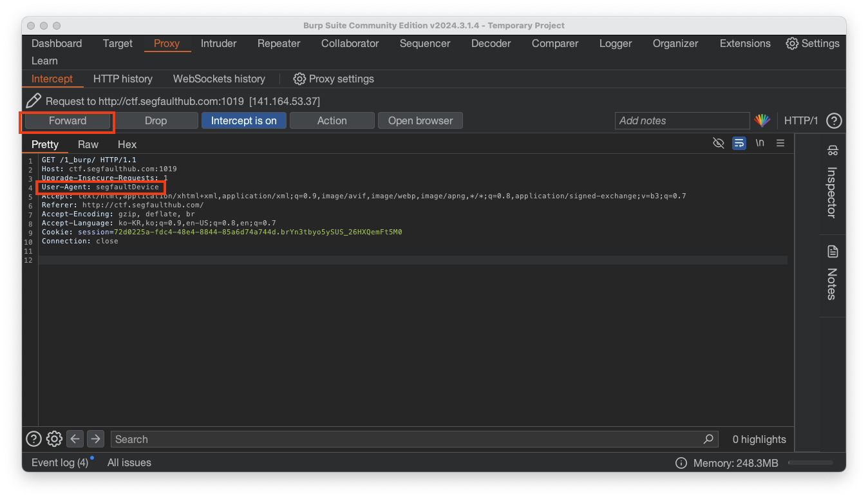Open the Event log (4)
This screenshot has width=868, height=499.
60,463
